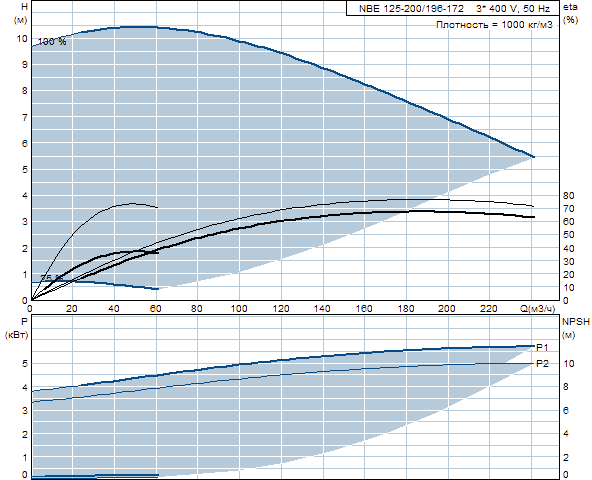Click the 80 tick on the eta axis
The width and height of the screenshot is (592, 480).
569,196
